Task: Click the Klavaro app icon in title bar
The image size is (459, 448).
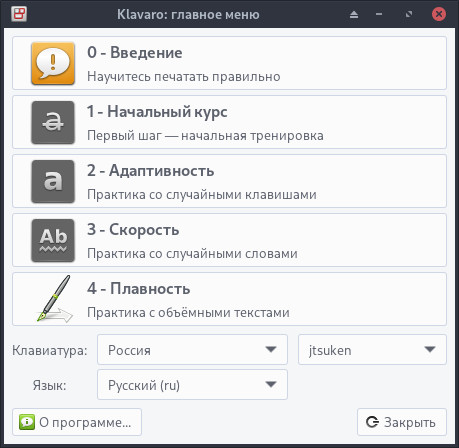Action: tap(19, 14)
